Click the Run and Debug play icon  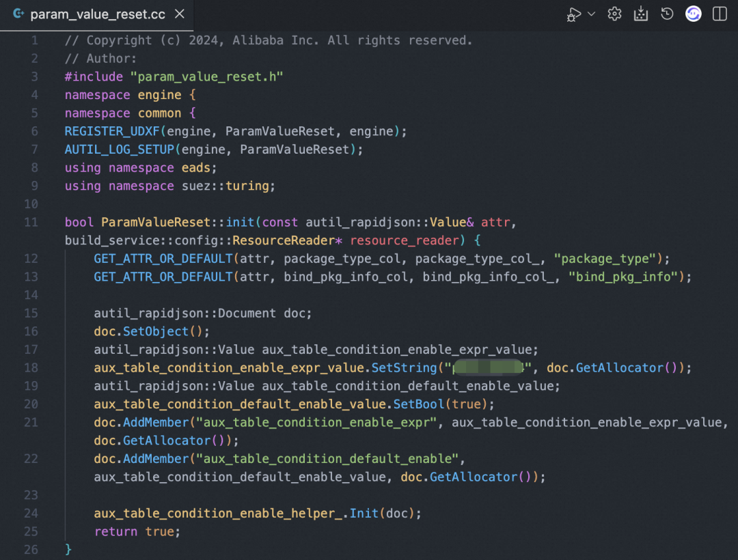[x=574, y=14]
